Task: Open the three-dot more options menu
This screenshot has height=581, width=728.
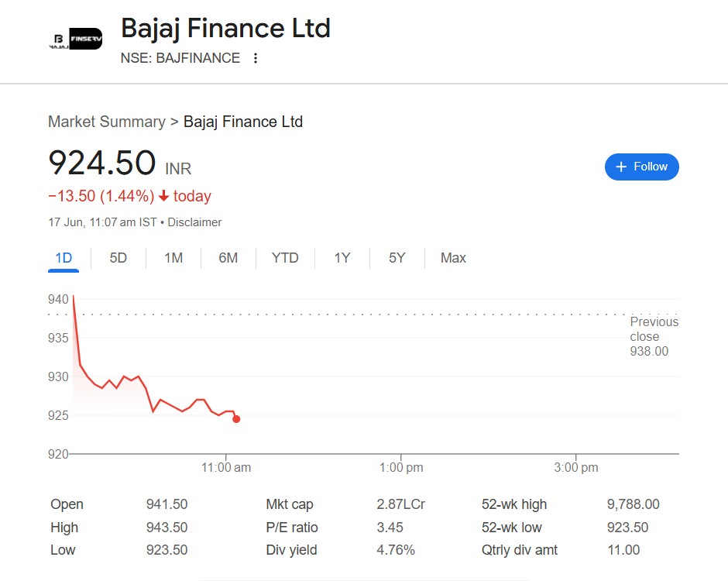Action: (256, 58)
